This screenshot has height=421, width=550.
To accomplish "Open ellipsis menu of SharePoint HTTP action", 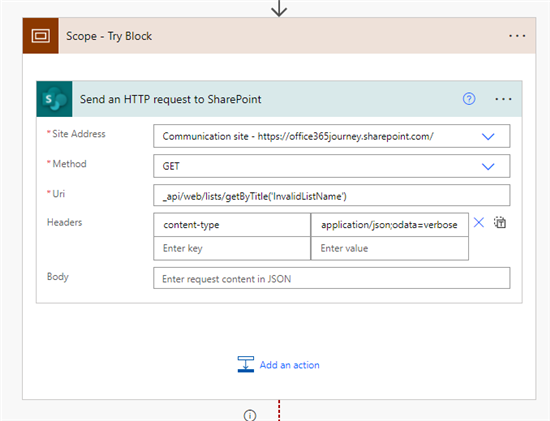I will pos(503,99).
